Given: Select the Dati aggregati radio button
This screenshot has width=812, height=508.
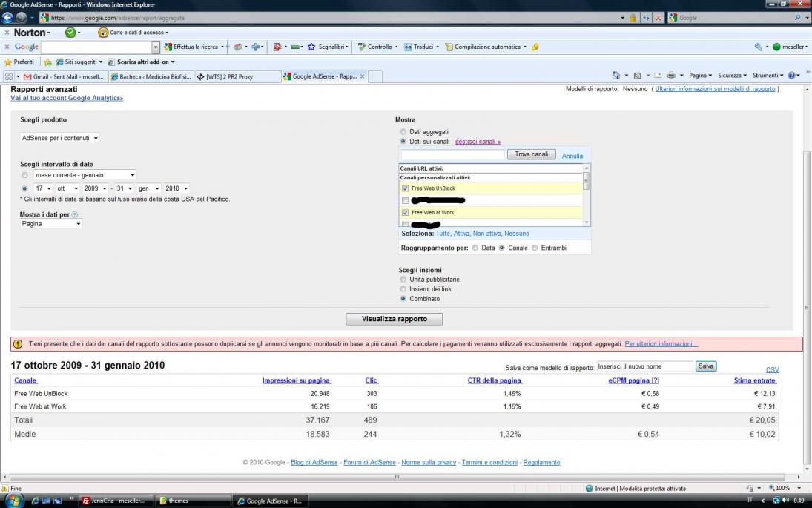Looking at the screenshot, I should pos(403,132).
